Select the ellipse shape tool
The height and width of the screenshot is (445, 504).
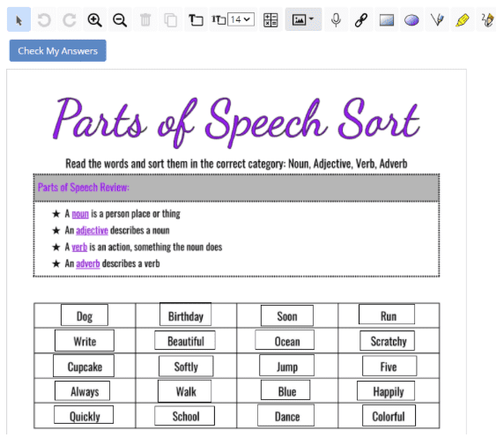(411, 20)
